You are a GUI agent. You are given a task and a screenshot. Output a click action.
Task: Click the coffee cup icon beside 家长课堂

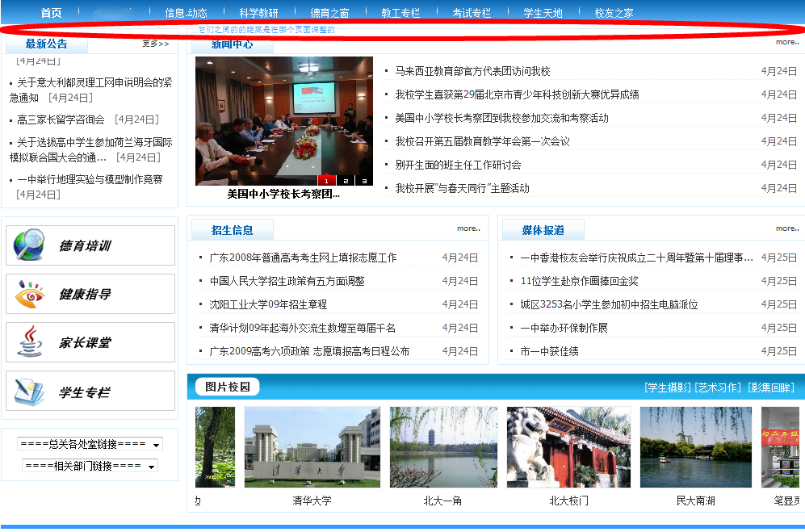click(29, 343)
